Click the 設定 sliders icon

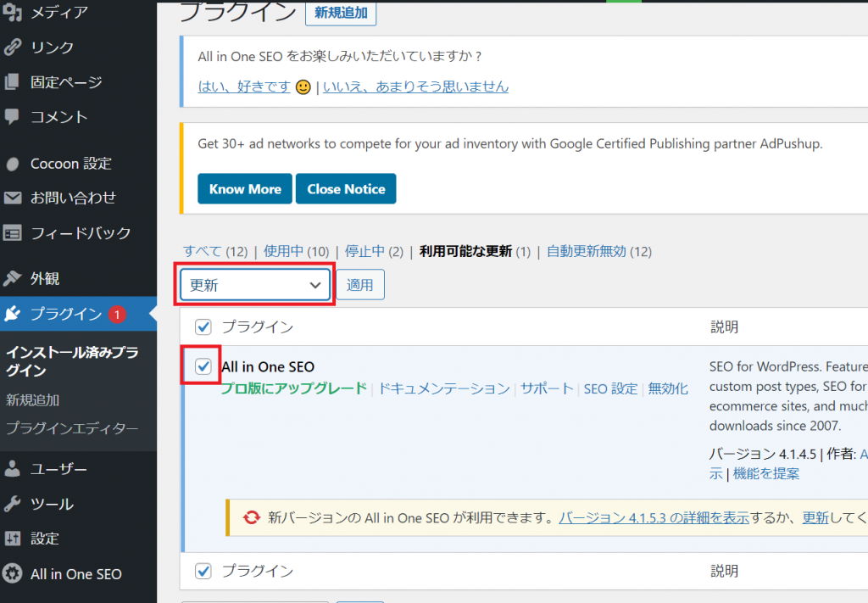[12, 539]
